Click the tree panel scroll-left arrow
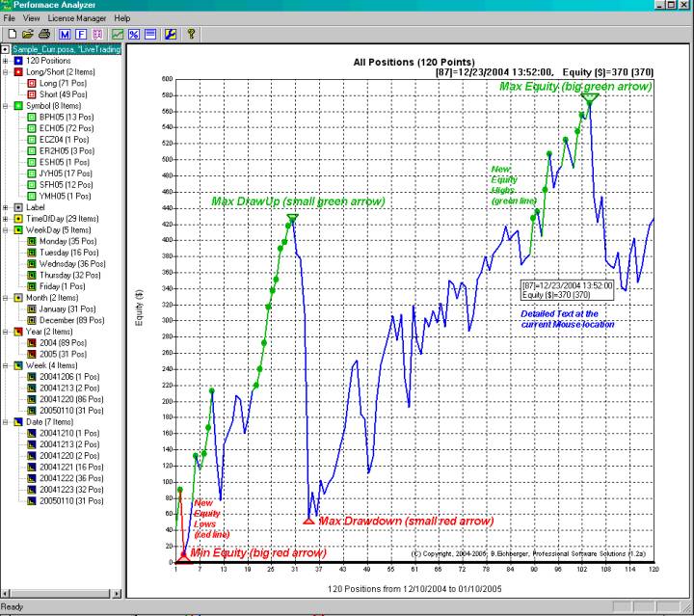This screenshot has width=694, height=616. [5, 594]
